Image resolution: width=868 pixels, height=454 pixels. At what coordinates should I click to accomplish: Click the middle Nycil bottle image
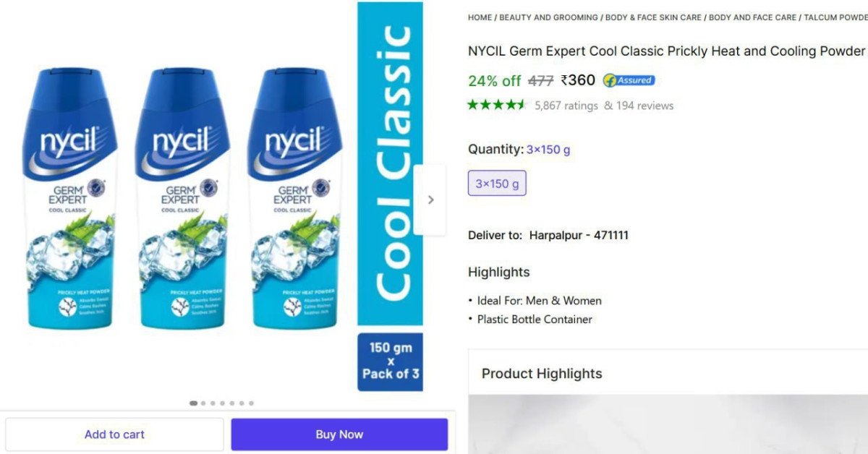[182, 199]
